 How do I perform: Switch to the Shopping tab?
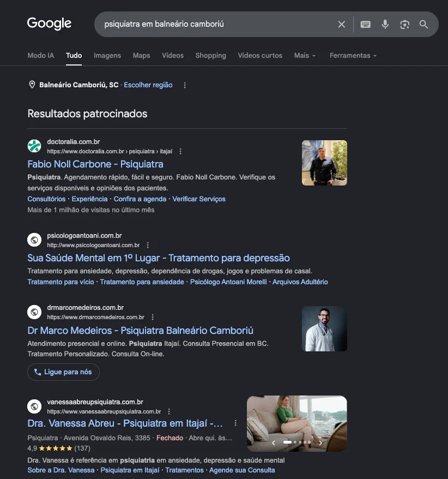click(x=210, y=56)
